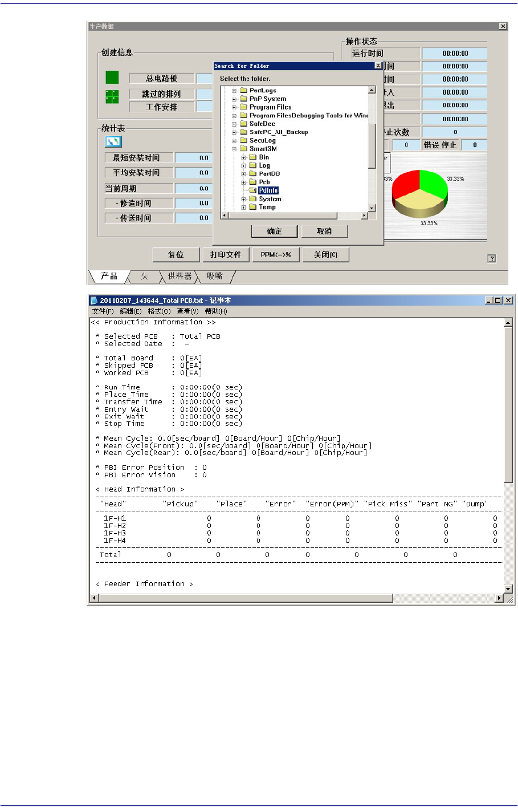
Task: Click the green pie chart slice
Action: click(x=433, y=182)
